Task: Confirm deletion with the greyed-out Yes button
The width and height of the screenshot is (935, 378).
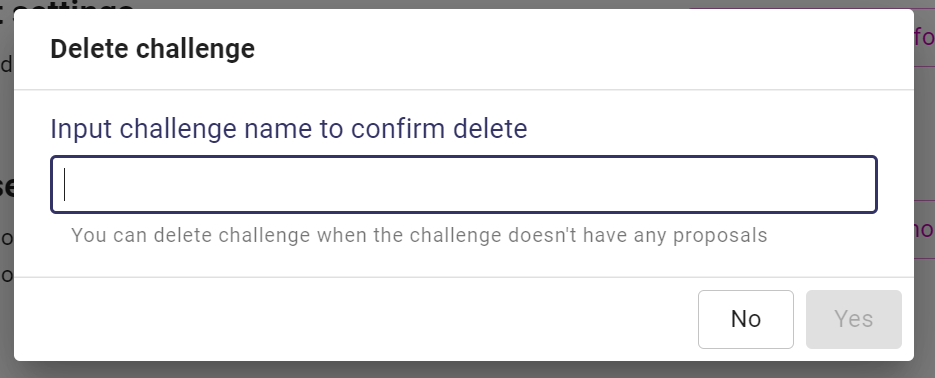Action: pos(853,319)
